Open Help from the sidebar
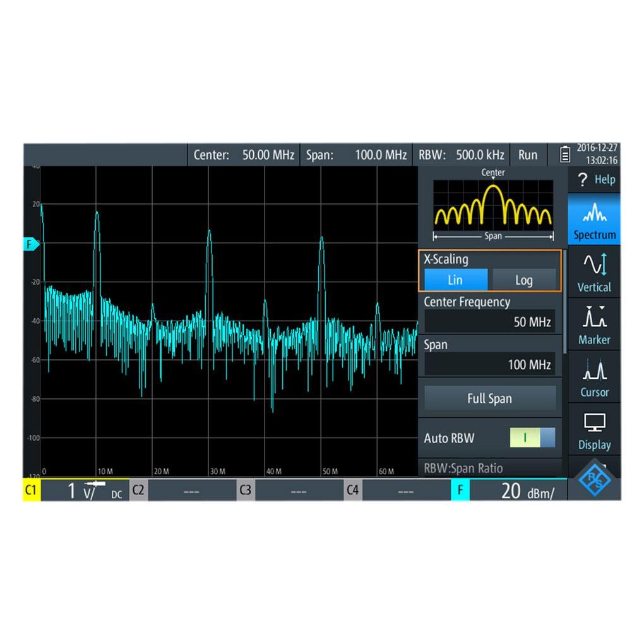The width and height of the screenshot is (644, 644). point(593,180)
